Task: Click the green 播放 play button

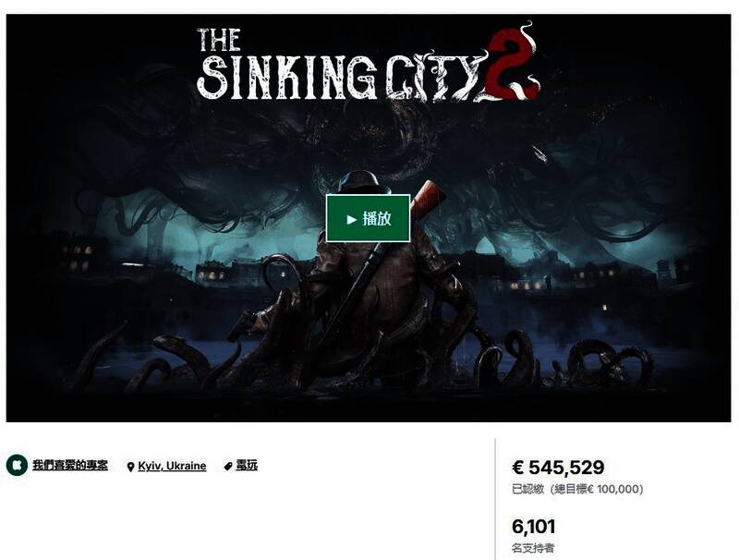Action: coord(368,218)
